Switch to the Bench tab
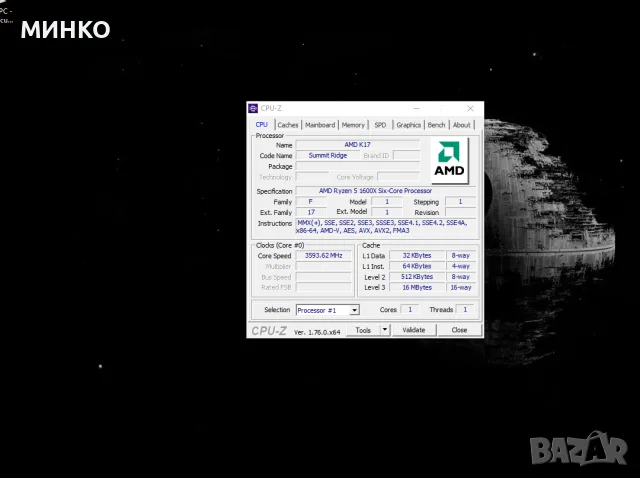640x478 pixels. point(436,125)
